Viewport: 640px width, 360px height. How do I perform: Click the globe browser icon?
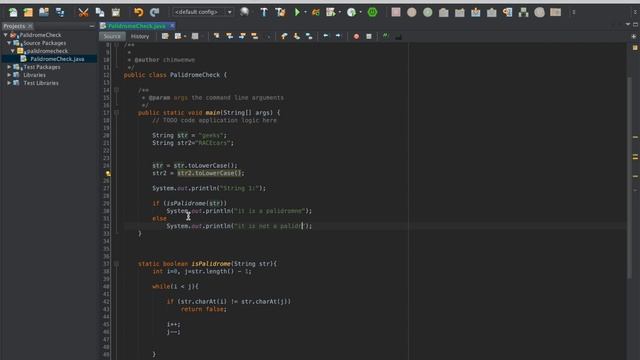point(244,12)
